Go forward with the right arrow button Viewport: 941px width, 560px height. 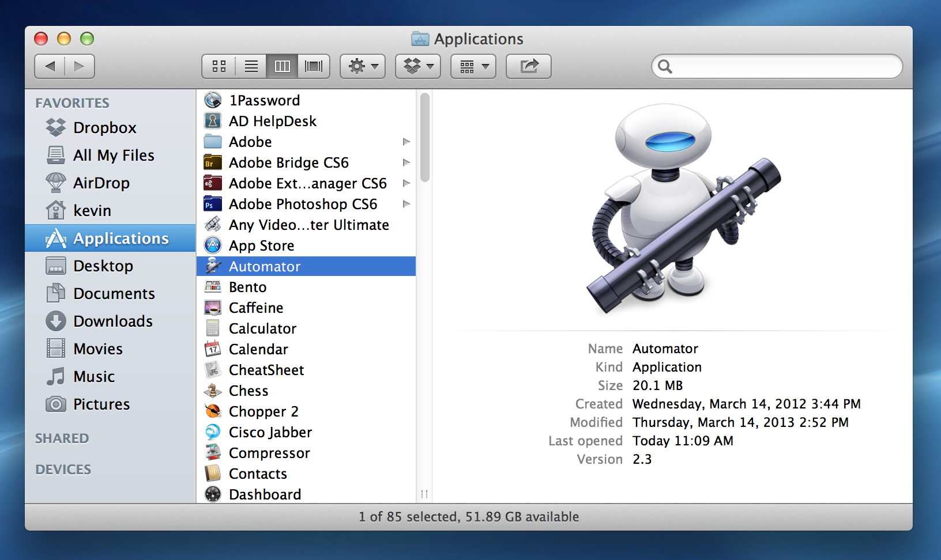pos(80,66)
